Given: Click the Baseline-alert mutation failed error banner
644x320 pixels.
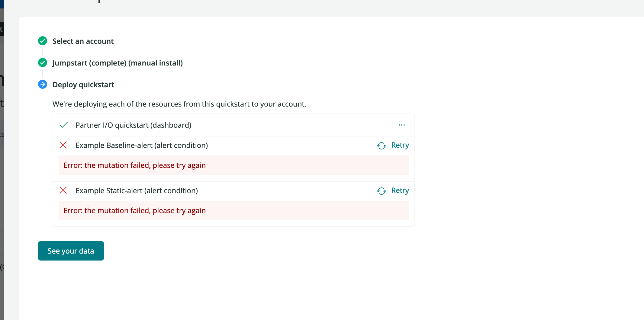Looking at the screenshot, I should (134, 165).
